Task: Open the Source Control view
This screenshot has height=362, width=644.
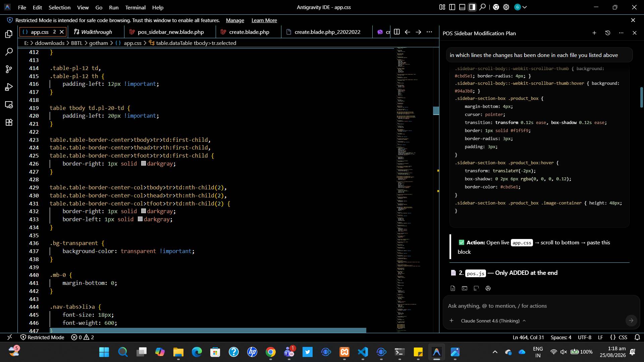Action: (9, 69)
